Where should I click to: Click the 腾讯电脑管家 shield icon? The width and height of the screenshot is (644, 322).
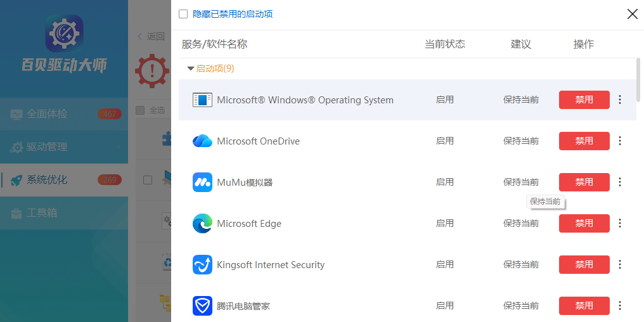click(202, 306)
